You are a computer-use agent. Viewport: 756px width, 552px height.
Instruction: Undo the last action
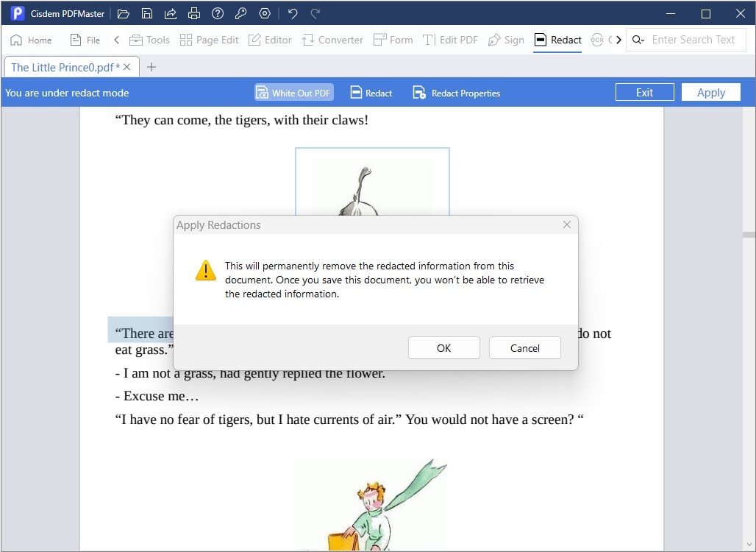click(x=293, y=13)
